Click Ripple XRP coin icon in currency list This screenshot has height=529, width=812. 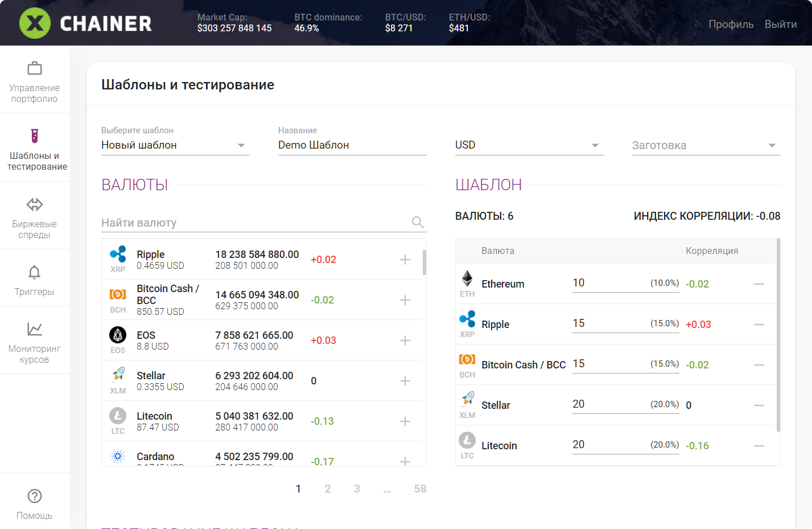118,254
